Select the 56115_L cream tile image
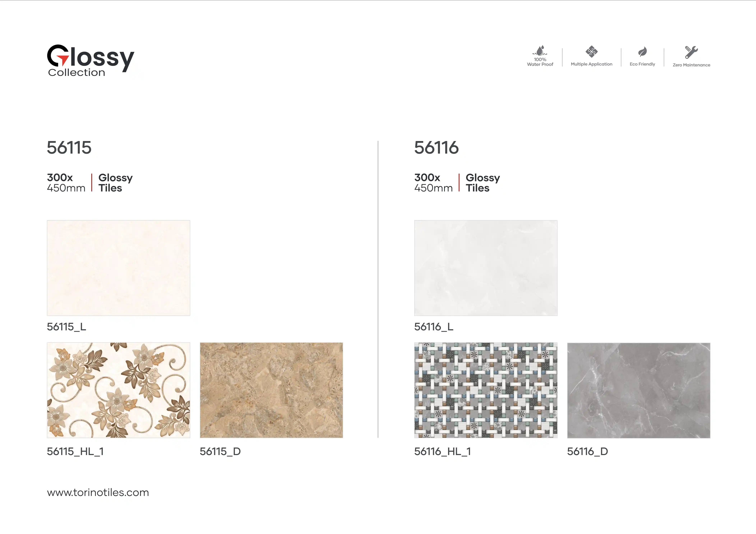756x534 pixels. tap(119, 268)
